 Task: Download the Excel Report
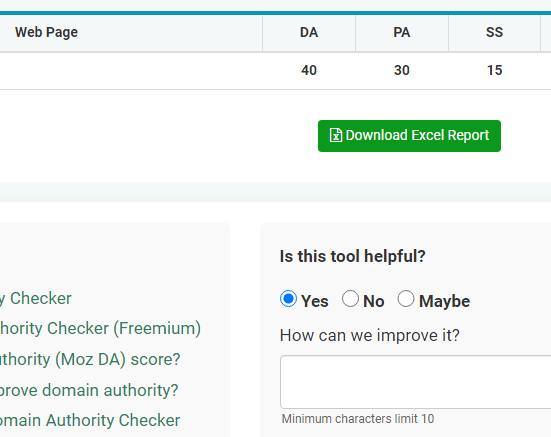point(409,136)
